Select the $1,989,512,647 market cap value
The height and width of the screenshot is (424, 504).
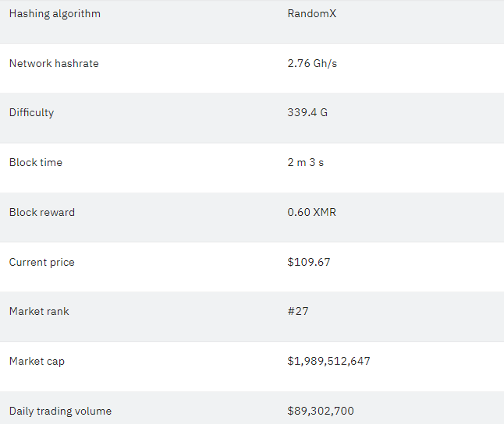328,361
